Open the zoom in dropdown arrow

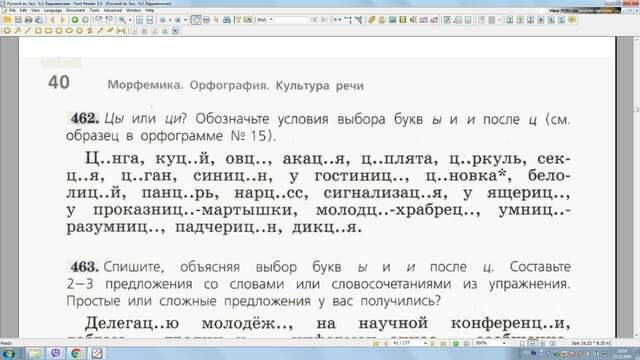click(x=185, y=20)
